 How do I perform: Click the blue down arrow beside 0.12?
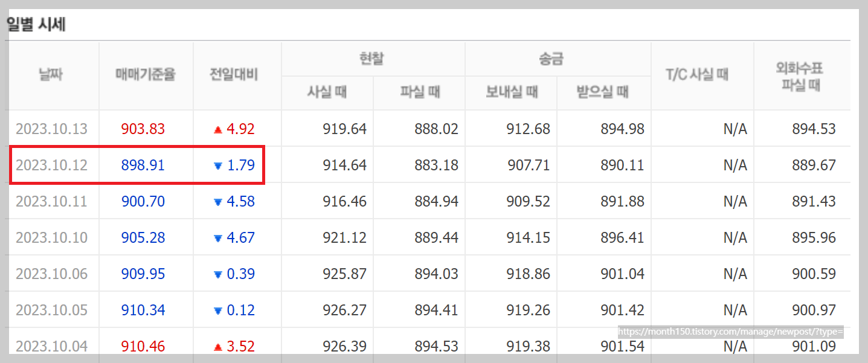coord(218,309)
